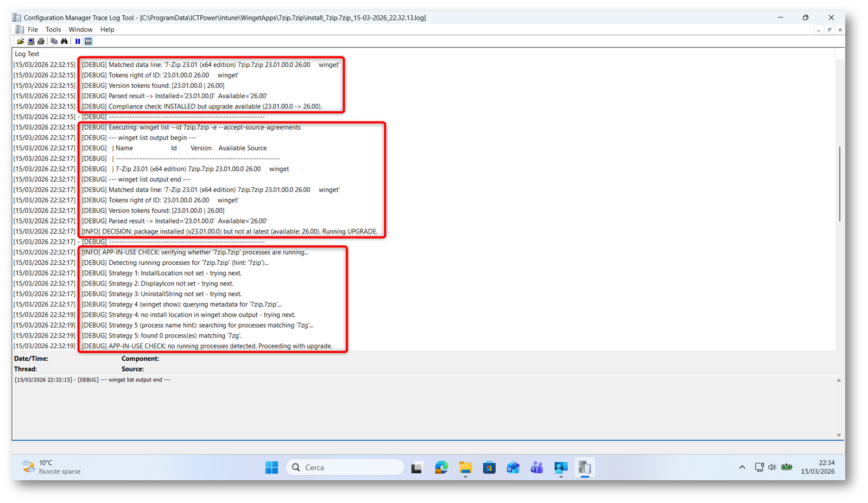868x503 pixels.
Task: Print the log using the printer icon
Action: point(41,41)
